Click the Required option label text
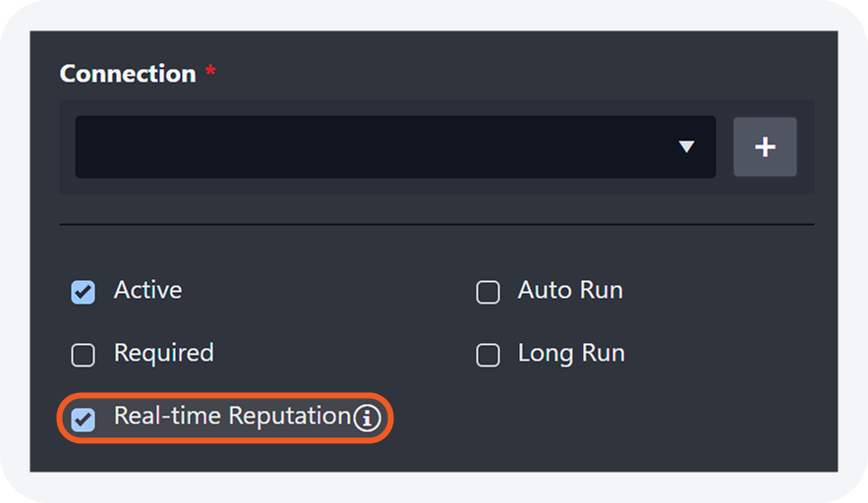The image size is (868, 503). click(163, 354)
